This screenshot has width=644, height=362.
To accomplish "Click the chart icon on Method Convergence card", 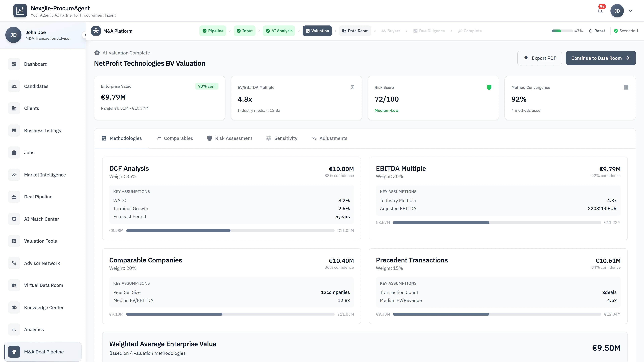I will tap(626, 87).
